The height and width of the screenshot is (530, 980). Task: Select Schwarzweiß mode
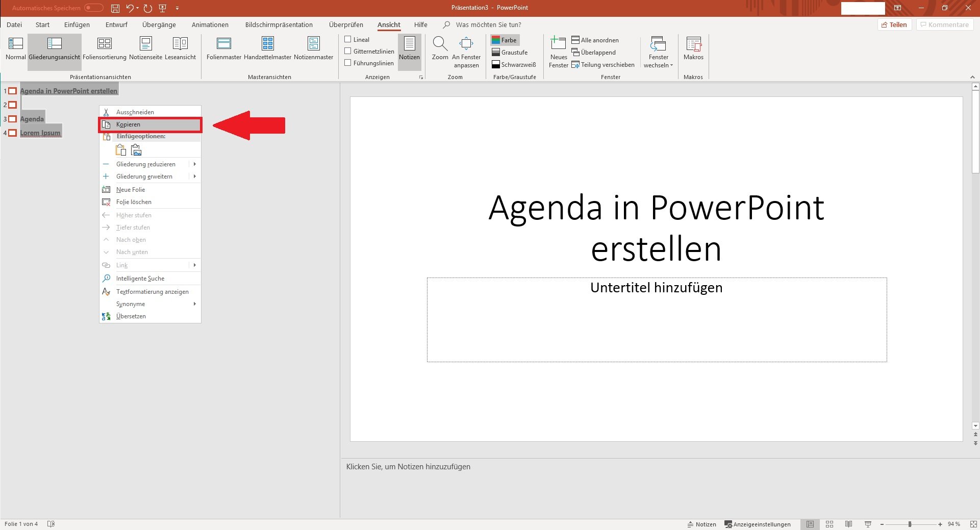point(514,65)
